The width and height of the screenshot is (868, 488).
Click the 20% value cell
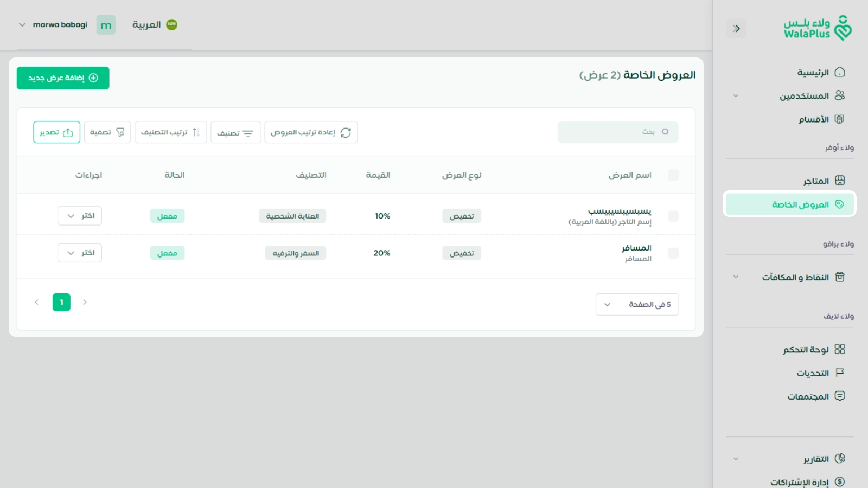pyautogui.click(x=382, y=253)
